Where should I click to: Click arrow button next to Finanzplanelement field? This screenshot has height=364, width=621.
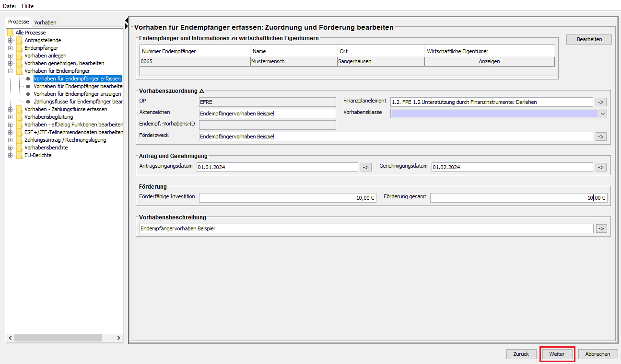[601, 102]
